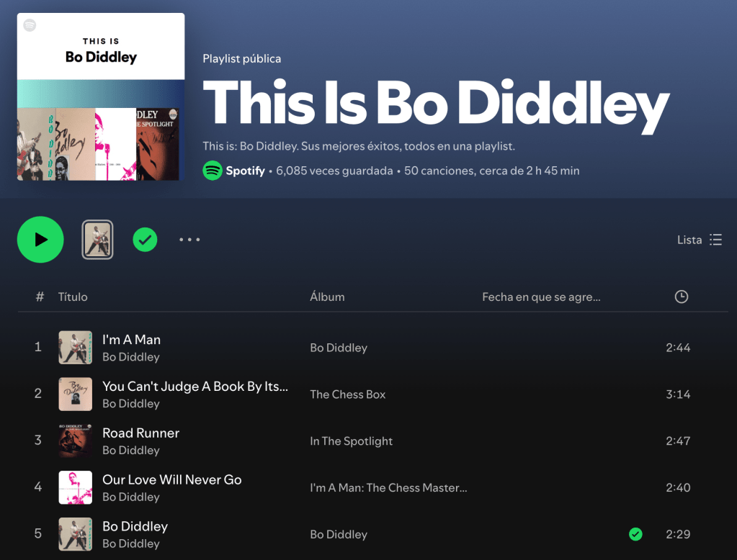The image size is (737, 560).
Task: Click the clock duration column icon
Action: pos(681,297)
